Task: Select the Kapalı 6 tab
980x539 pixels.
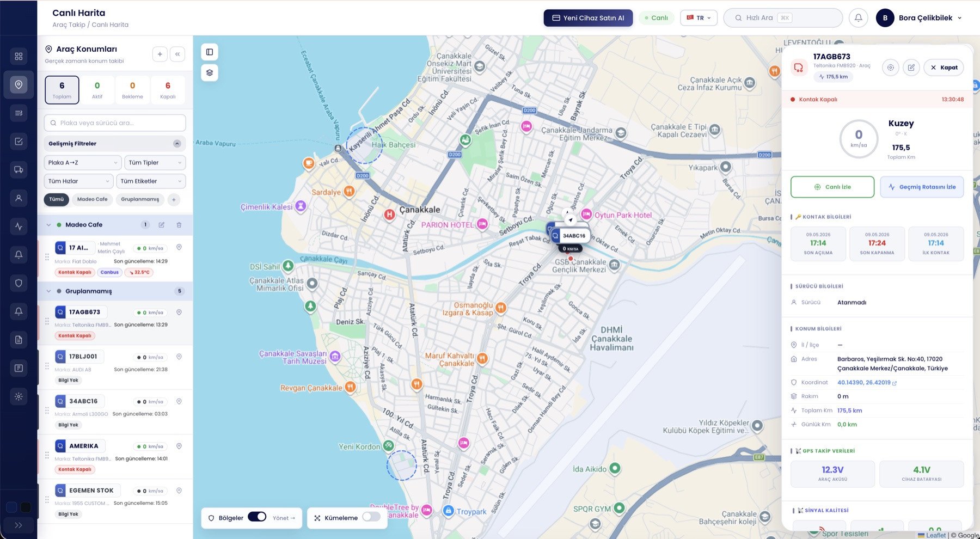Action: tap(168, 90)
